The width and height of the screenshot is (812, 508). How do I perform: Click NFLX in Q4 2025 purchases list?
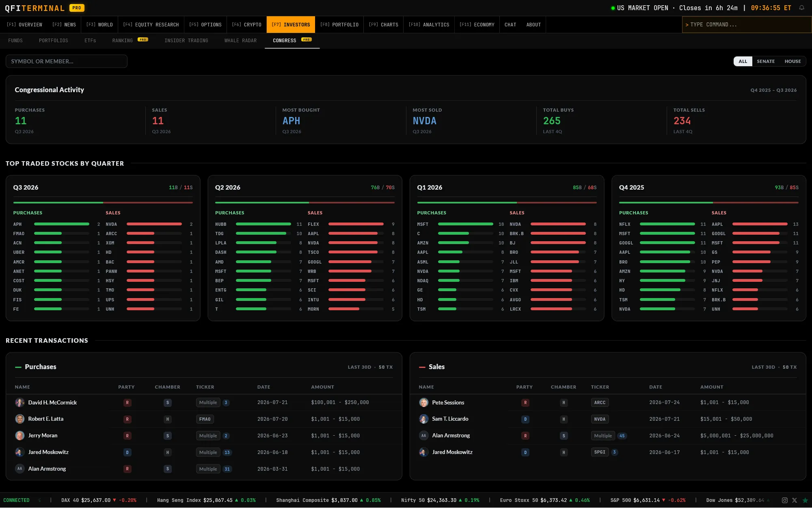tap(625, 224)
